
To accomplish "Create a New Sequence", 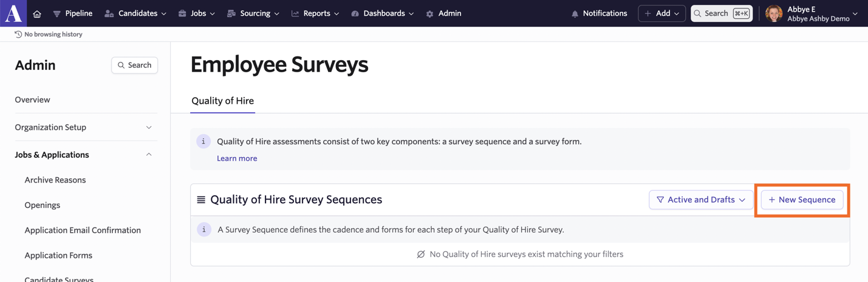I will pos(802,200).
